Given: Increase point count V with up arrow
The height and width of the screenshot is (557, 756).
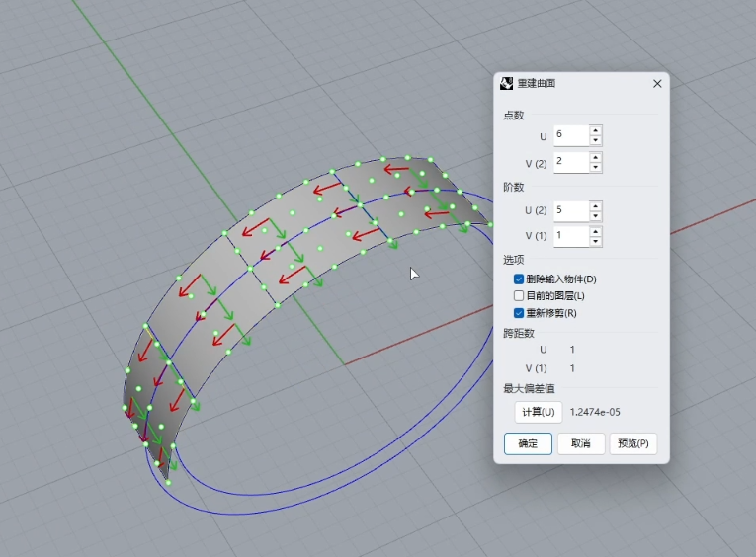Looking at the screenshot, I should [x=595, y=156].
